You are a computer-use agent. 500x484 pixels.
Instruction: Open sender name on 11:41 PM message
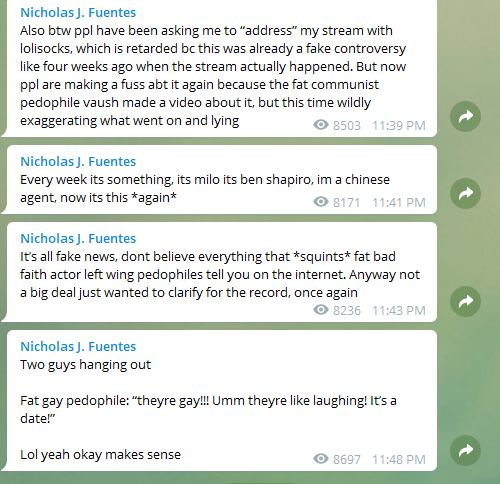(x=78, y=162)
